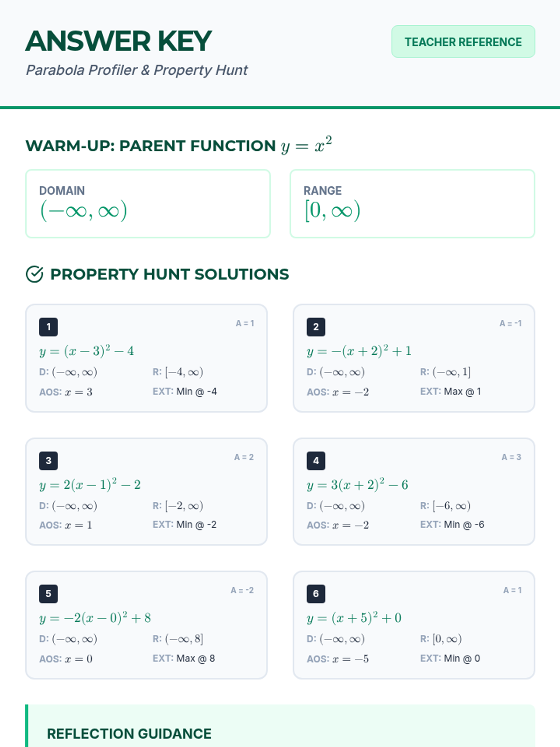Click the number 6 problem badge
This screenshot has width=560, height=747.
(316, 594)
